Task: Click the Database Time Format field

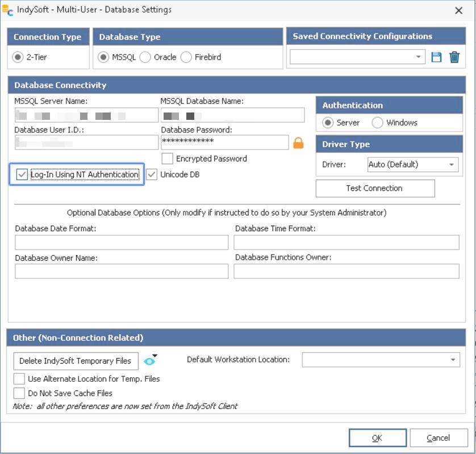Action: (346, 242)
